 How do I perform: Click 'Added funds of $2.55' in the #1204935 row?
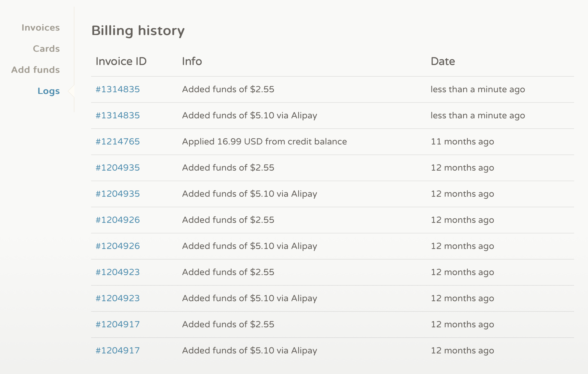(x=228, y=168)
